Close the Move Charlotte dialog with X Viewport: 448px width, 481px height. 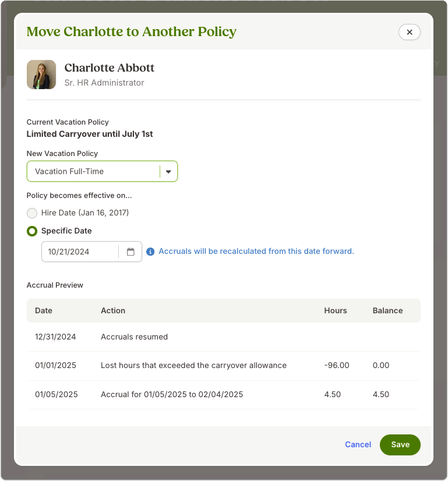410,32
